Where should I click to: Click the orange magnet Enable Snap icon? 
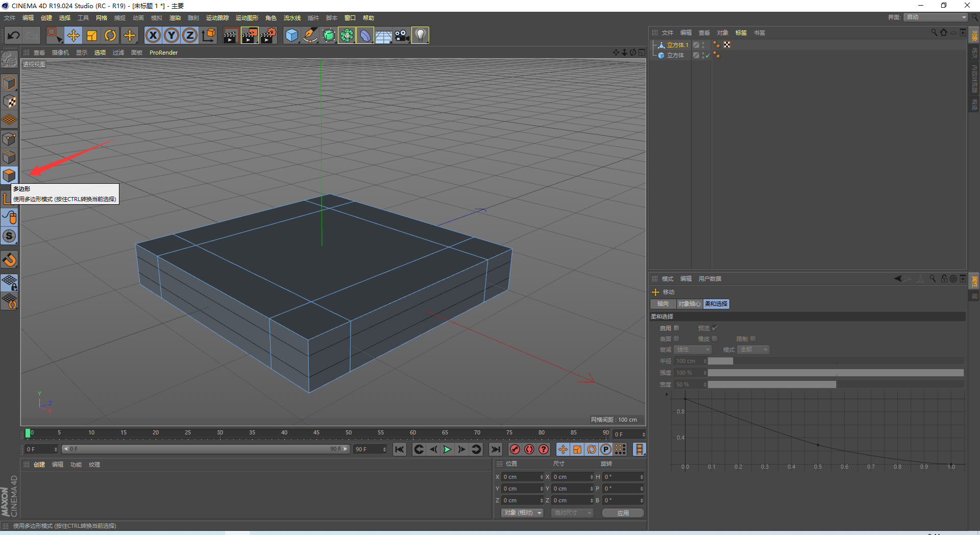[9, 260]
